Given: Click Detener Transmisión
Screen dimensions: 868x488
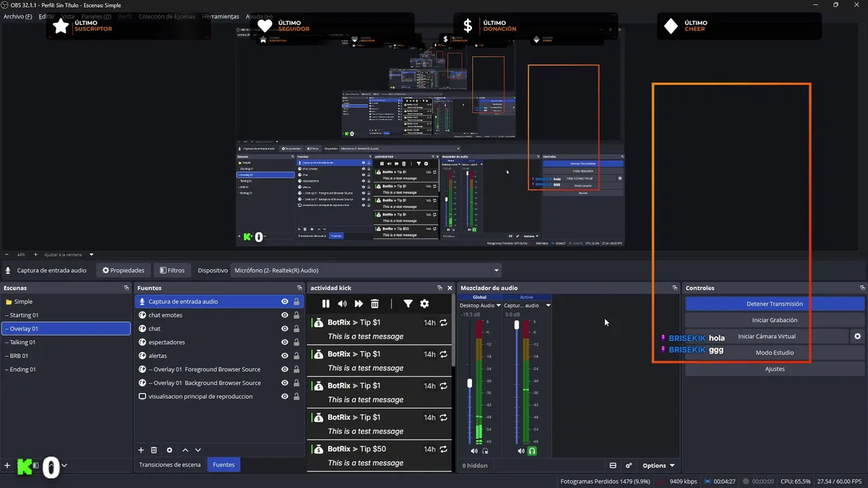Looking at the screenshot, I should pyautogui.click(x=774, y=304).
